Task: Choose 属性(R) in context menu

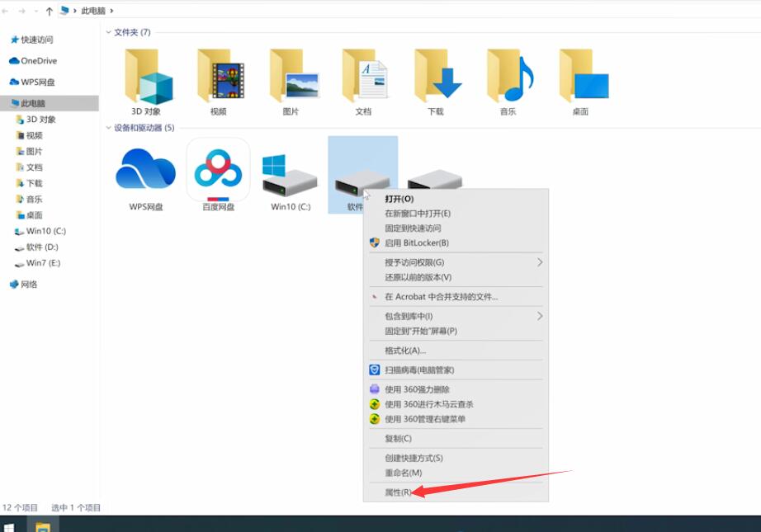Action: click(x=456, y=492)
